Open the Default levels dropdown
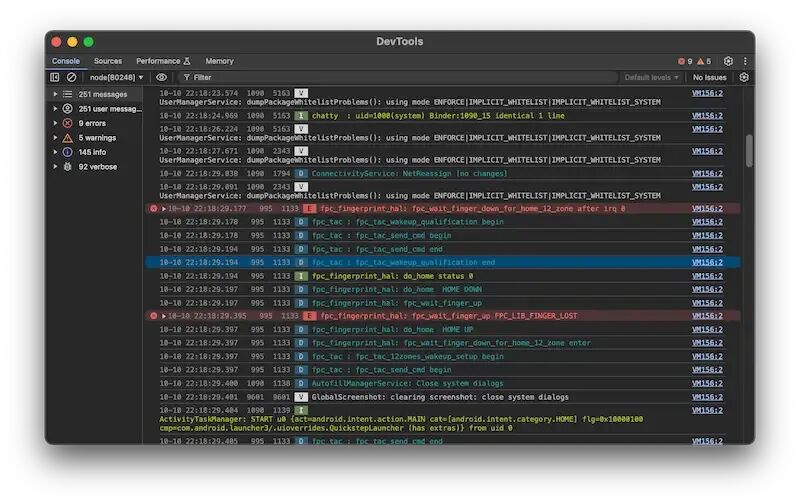This screenshot has width=800, height=504. pos(652,77)
